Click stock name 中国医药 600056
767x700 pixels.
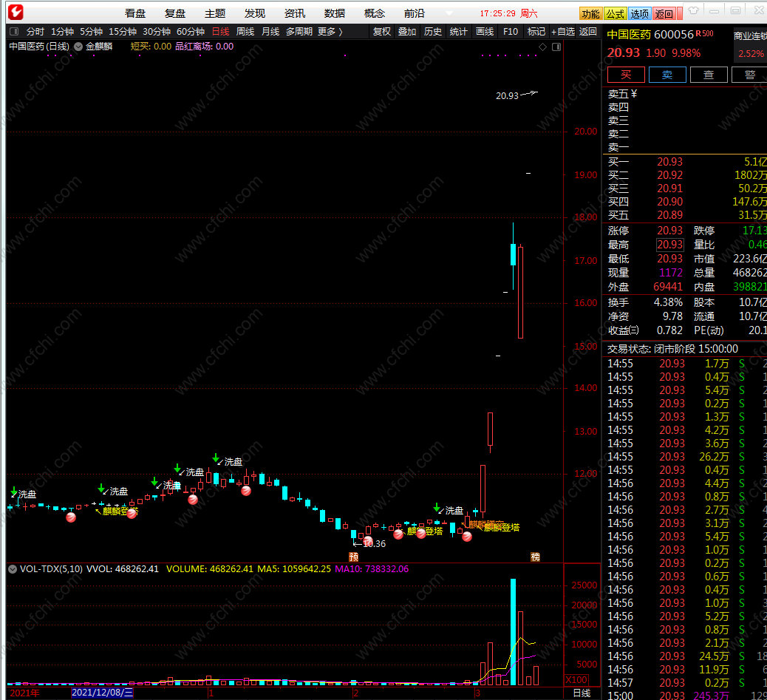pyautogui.click(x=650, y=34)
